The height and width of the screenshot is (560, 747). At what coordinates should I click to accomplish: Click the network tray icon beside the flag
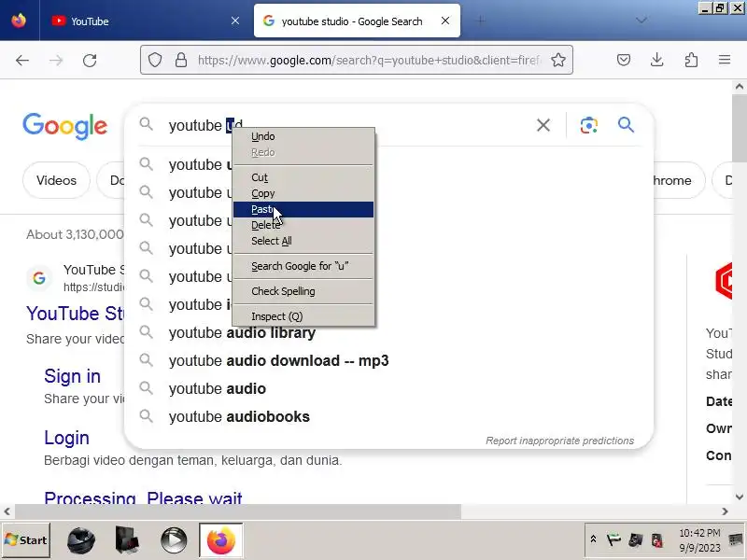[636, 540]
